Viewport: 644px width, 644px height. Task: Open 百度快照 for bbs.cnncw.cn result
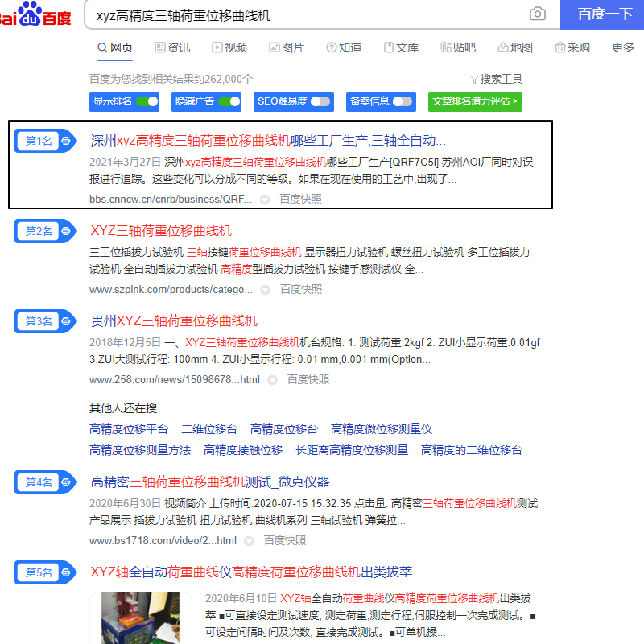[300, 199]
